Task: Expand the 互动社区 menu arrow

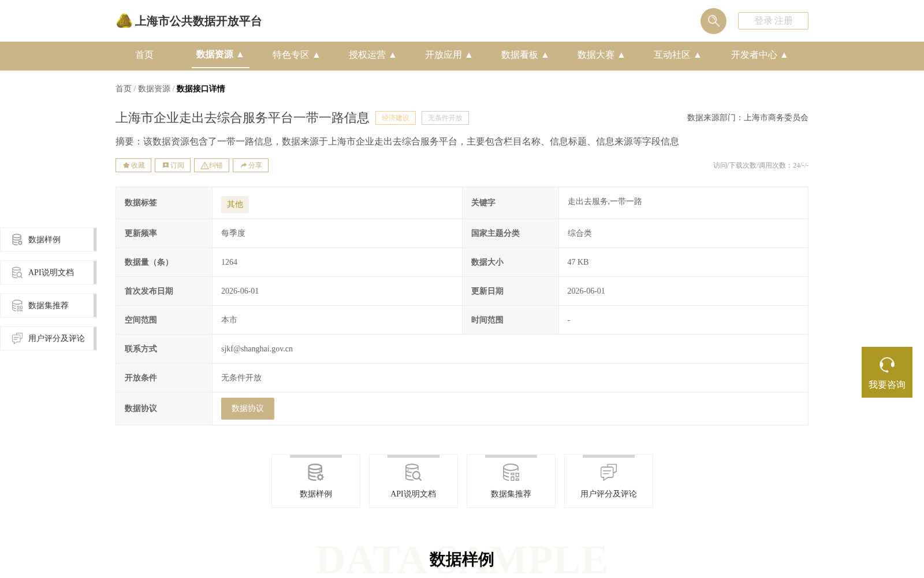Action: 698,55
